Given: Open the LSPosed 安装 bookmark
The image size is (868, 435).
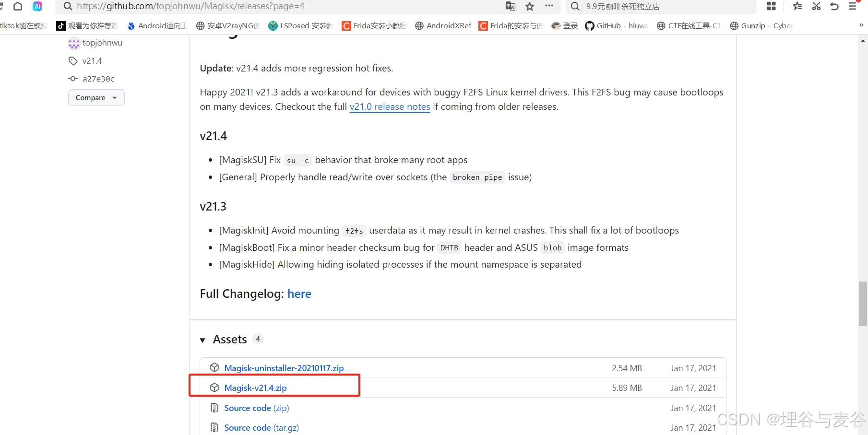Looking at the screenshot, I should click(x=301, y=26).
